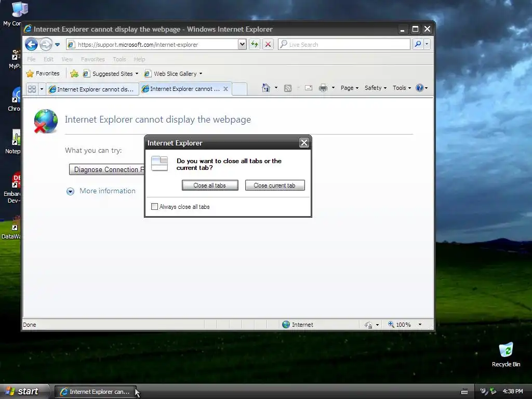
Task: Expand the Home button dropdown arrow
Action: 276,88
